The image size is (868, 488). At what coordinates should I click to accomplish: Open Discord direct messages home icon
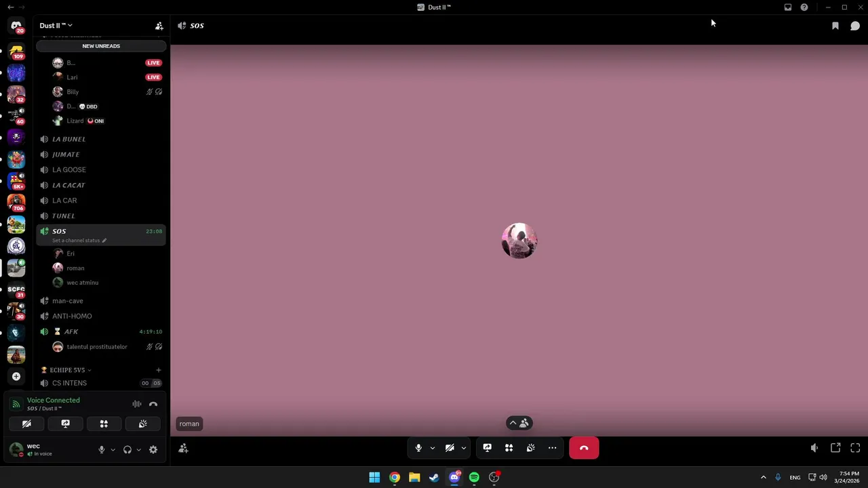16,26
